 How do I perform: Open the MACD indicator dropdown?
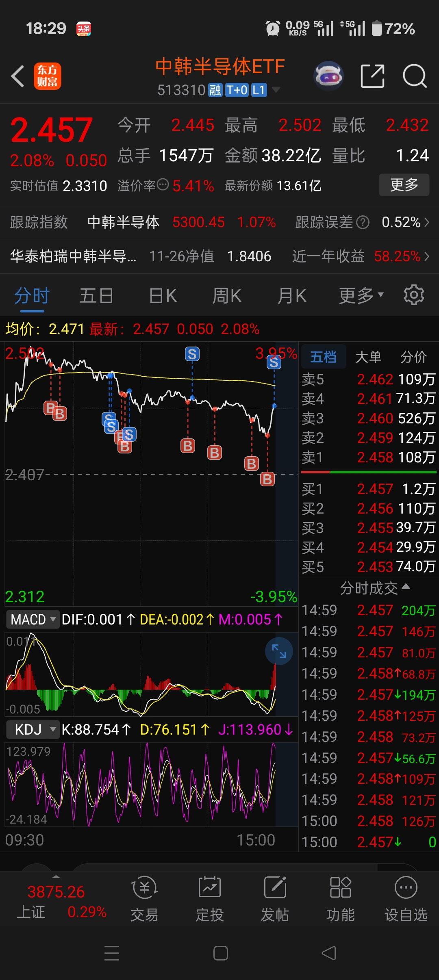click(x=33, y=620)
